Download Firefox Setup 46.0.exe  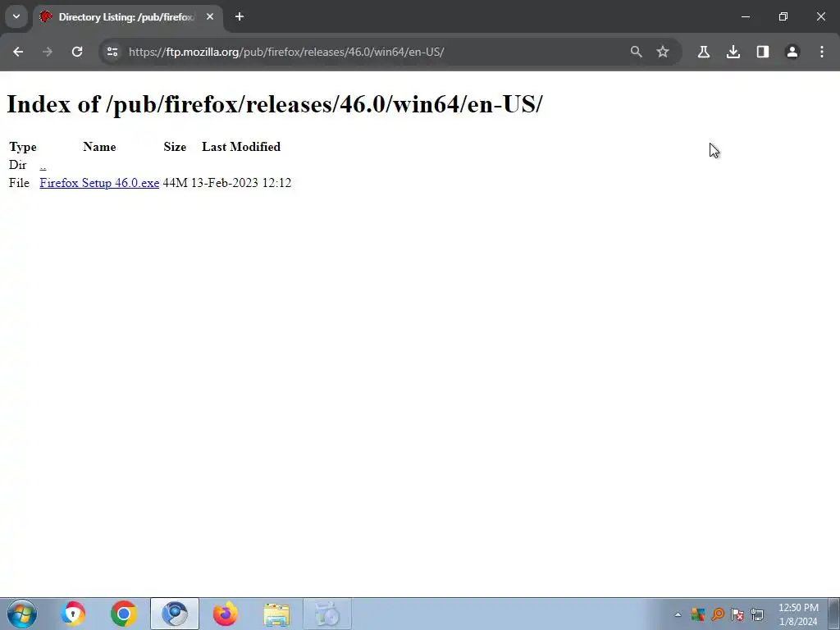point(99,183)
